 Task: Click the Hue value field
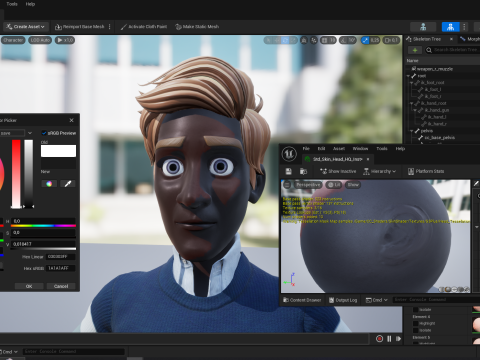pyautogui.click(x=43, y=221)
